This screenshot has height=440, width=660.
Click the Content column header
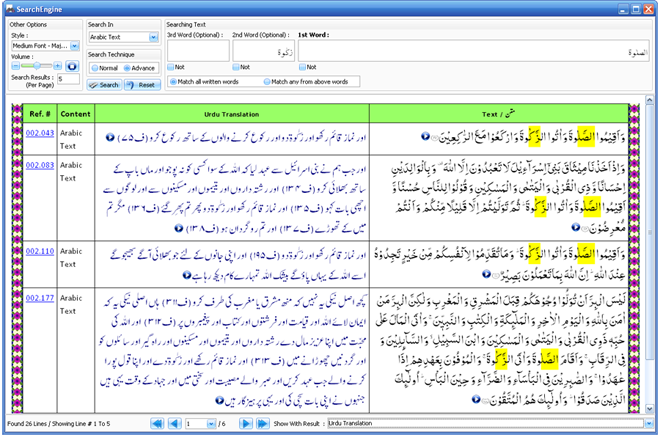tap(75, 114)
